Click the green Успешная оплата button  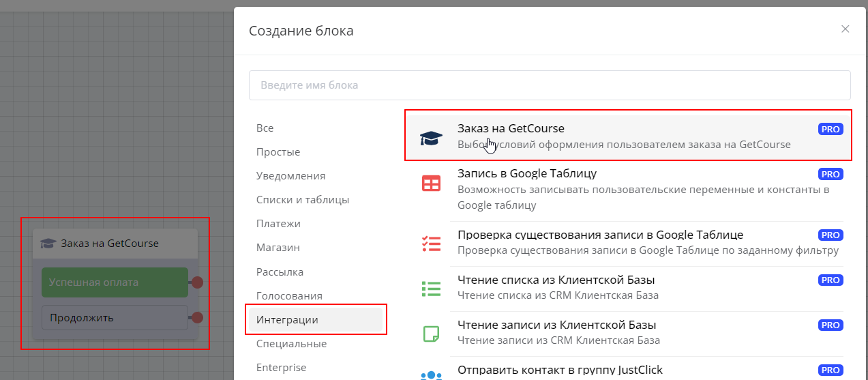click(114, 282)
